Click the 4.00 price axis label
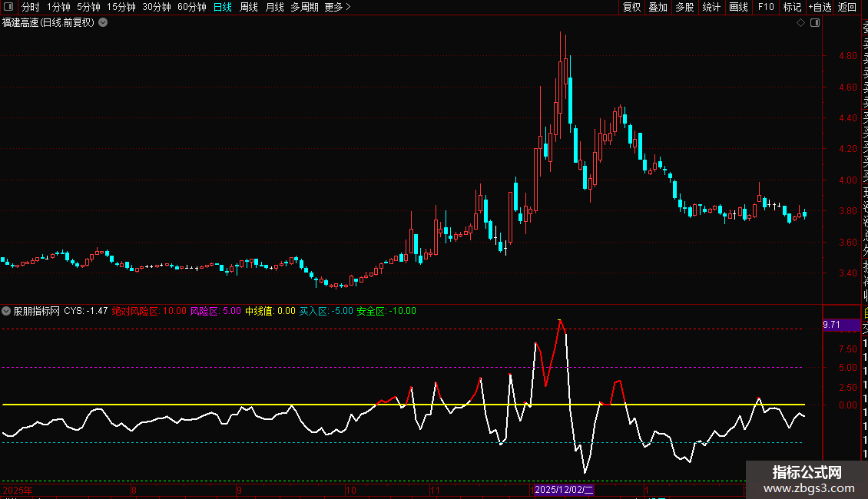The image size is (868, 499). (x=847, y=180)
